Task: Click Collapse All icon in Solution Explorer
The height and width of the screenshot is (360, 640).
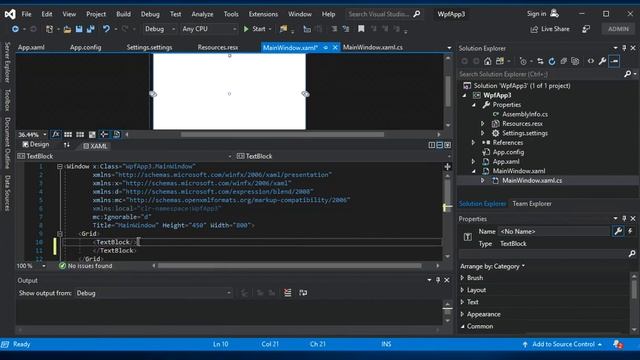Action: click(564, 61)
